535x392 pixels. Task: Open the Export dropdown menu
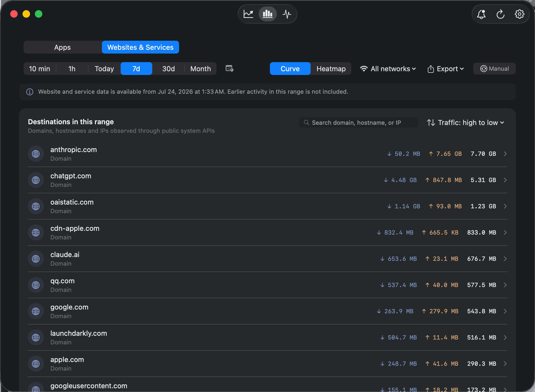click(x=445, y=69)
